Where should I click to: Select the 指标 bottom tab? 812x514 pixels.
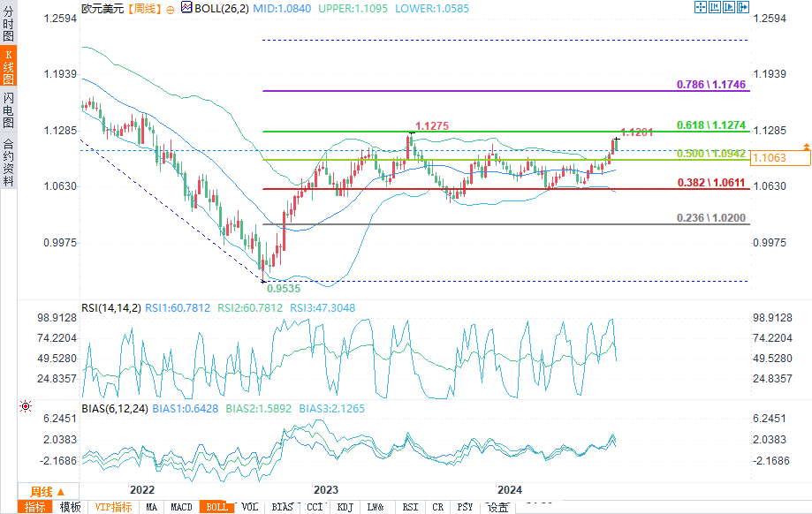(35, 507)
